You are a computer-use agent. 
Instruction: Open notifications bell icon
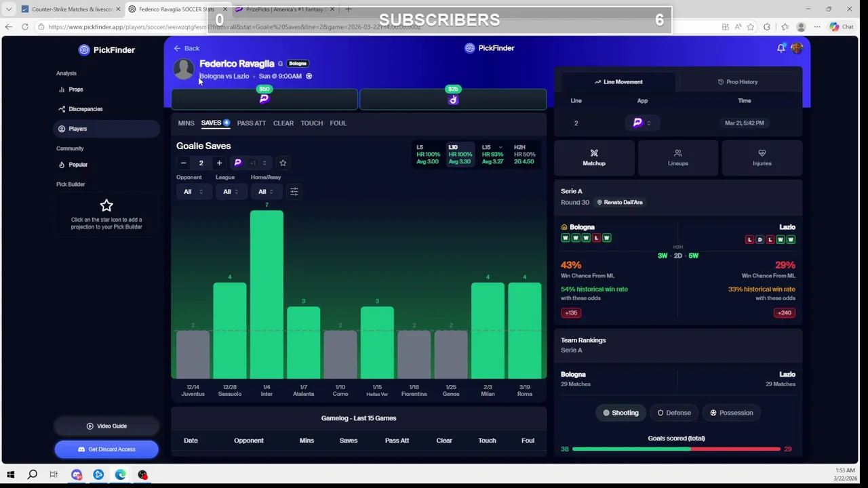[781, 48]
